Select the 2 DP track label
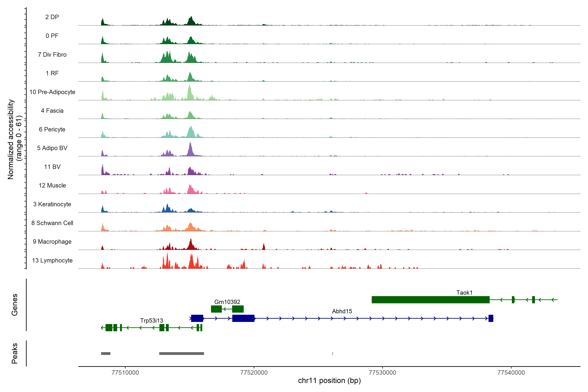 click(x=52, y=17)
